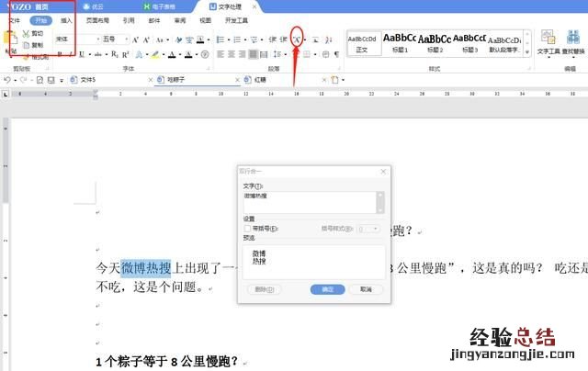Switch to the cloud (优云) app tab

pos(93,6)
